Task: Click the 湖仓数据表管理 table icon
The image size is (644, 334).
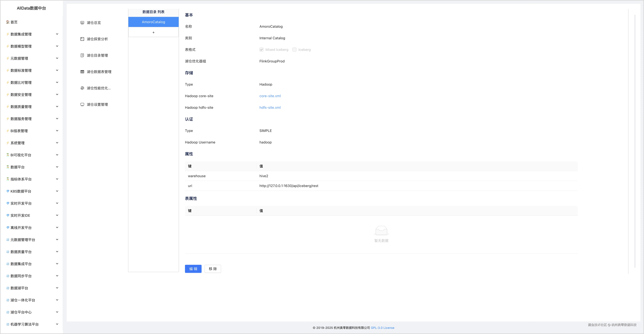Action: [x=82, y=72]
